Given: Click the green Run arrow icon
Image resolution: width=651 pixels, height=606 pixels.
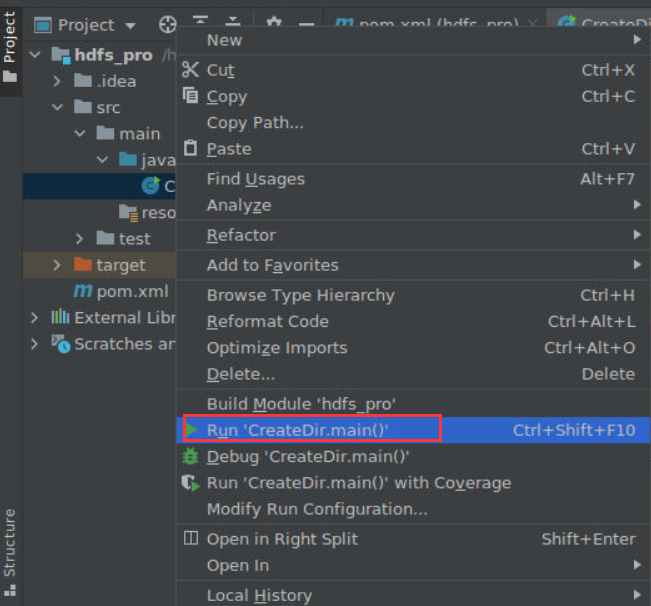Looking at the screenshot, I should (191, 430).
